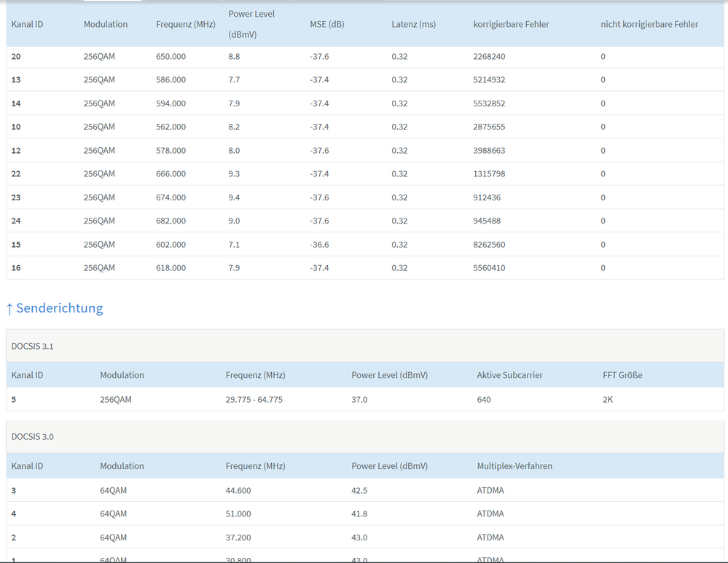The height and width of the screenshot is (563, 728).
Task: Open the Senderichtung section heading link
Action: (x=59, y=308)
